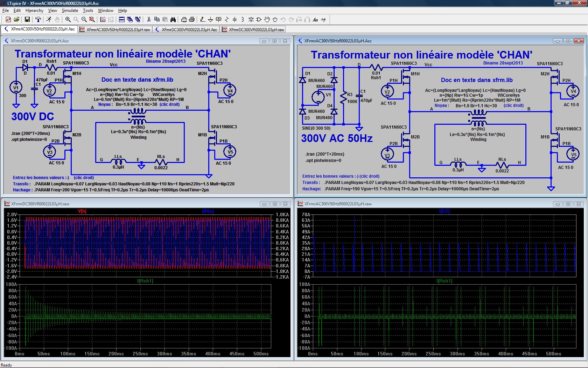Click the V[h] trace label
The image size is (588, 368).
(x=82, y=211)
